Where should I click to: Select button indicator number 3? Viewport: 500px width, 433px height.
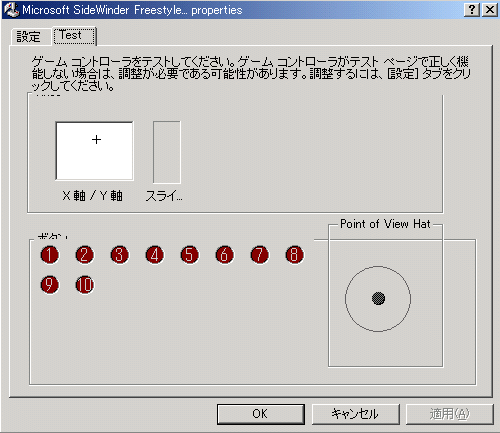(x=120, y=255)
